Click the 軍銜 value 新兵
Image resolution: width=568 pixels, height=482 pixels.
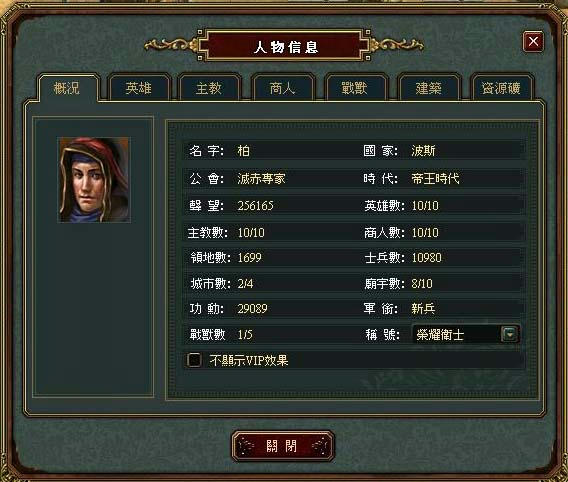click(423, 309)
